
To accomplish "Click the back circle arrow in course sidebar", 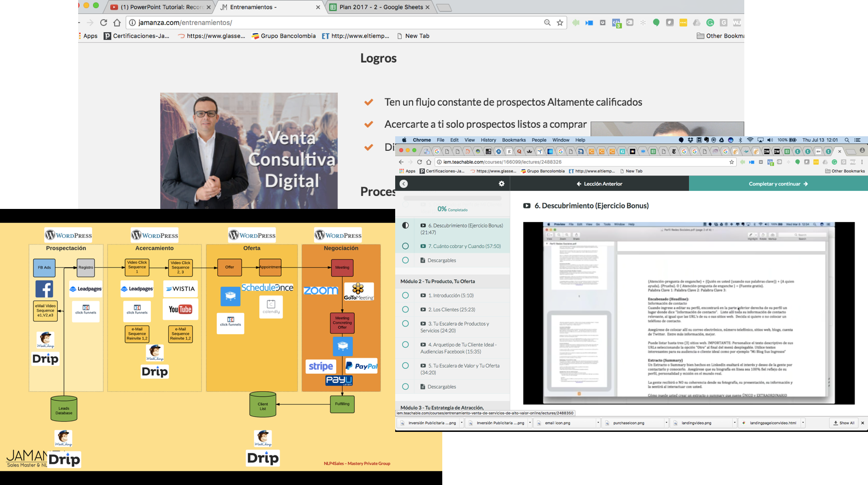I will tap(404, 184).
